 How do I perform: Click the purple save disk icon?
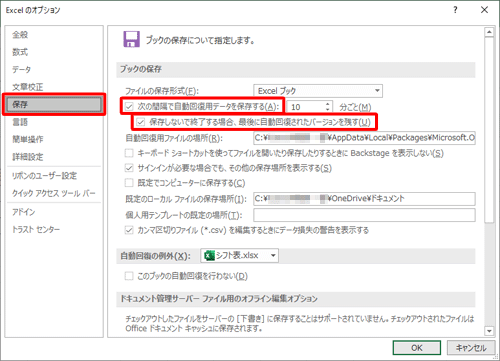(x=132, y=39)
